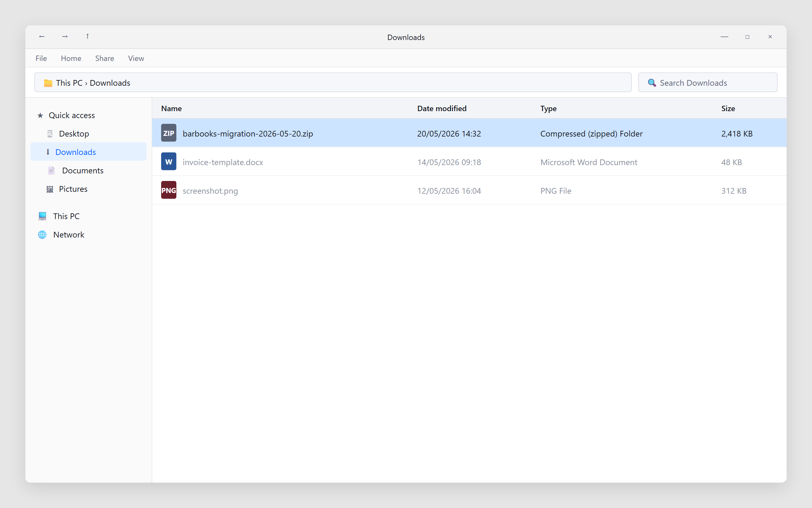Viewport: 812px width, 508px height.
Task: Click This PC in the breadcrumb path
Action: [69, 83]
